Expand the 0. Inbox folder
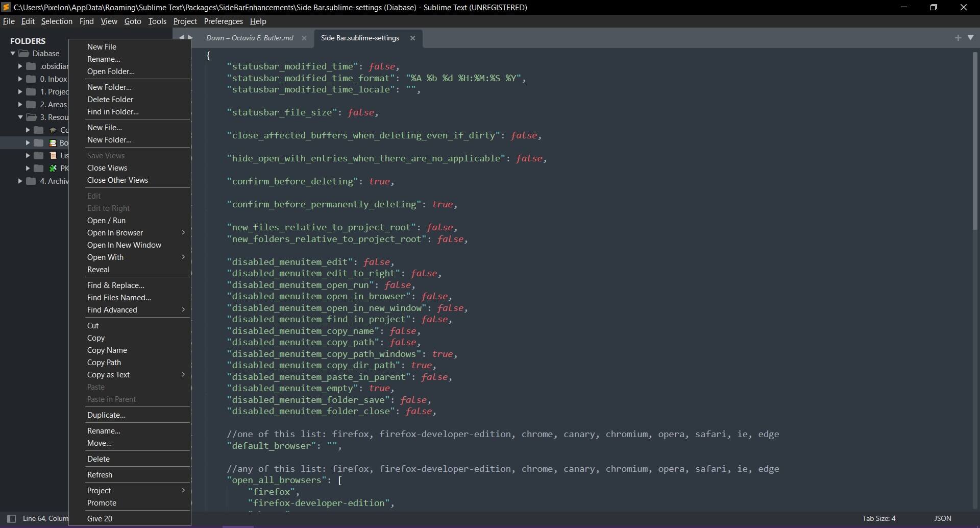This screenshot has height=528, width=980. (x=20, y=79)
